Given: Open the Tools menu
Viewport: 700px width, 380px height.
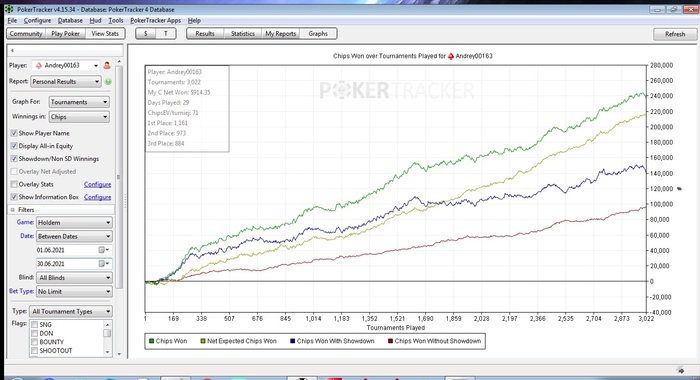Looking at the screenshot, I should [116, 21].
